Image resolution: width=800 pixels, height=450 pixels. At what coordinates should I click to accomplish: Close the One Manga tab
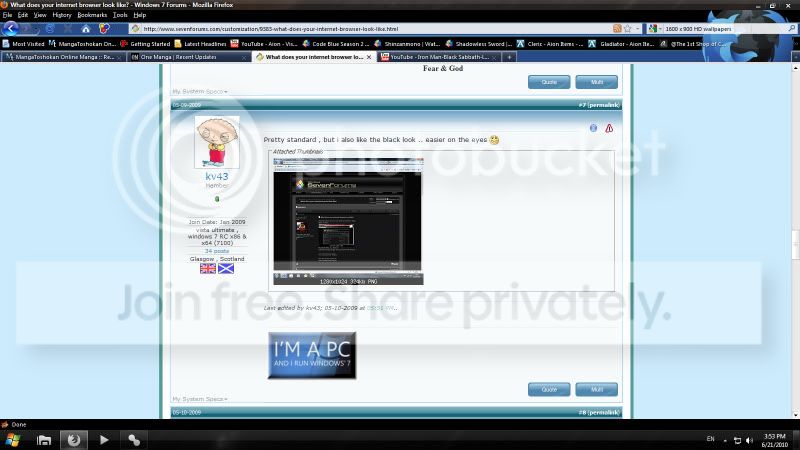[x=244, y=57]
